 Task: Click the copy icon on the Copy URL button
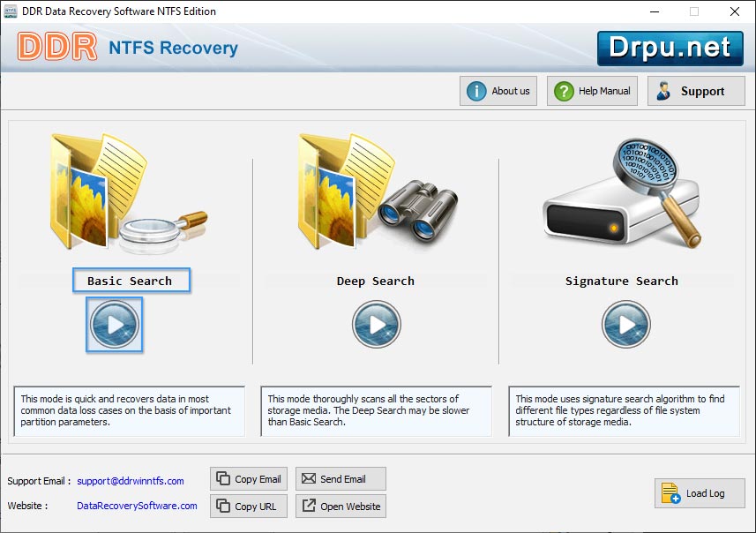coord(223,506)
